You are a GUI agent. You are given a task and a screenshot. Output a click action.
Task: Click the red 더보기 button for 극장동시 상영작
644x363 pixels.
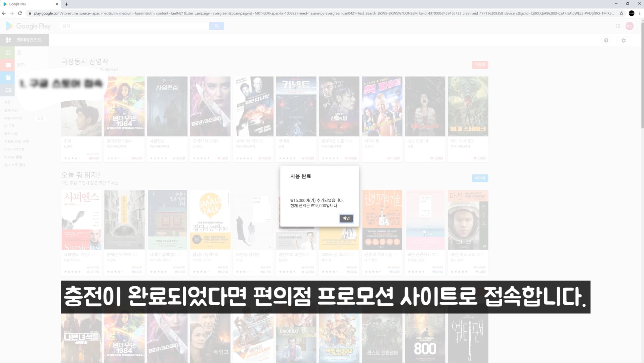pyautogui.click(x=480, y=65)
